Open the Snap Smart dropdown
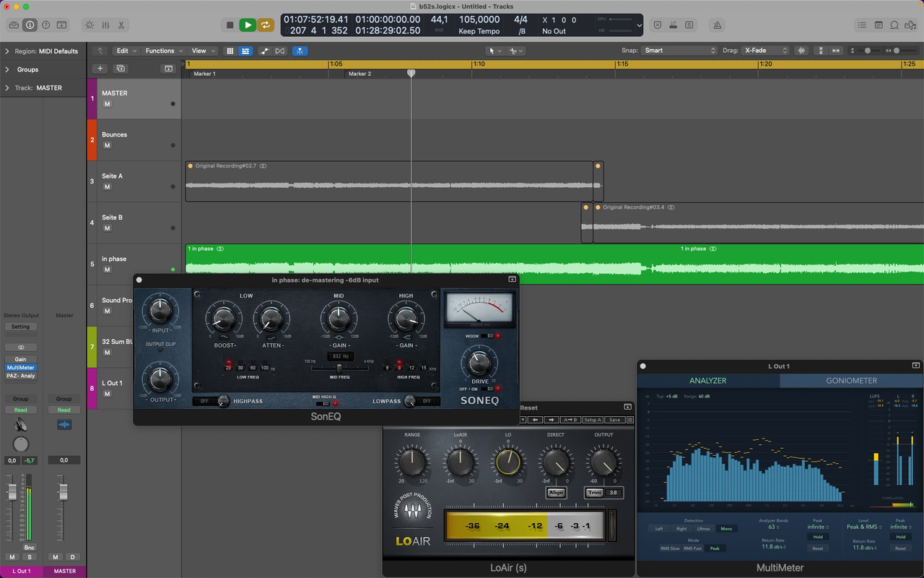The width and height of the screenshot is (924, 578). pos(680,51)
